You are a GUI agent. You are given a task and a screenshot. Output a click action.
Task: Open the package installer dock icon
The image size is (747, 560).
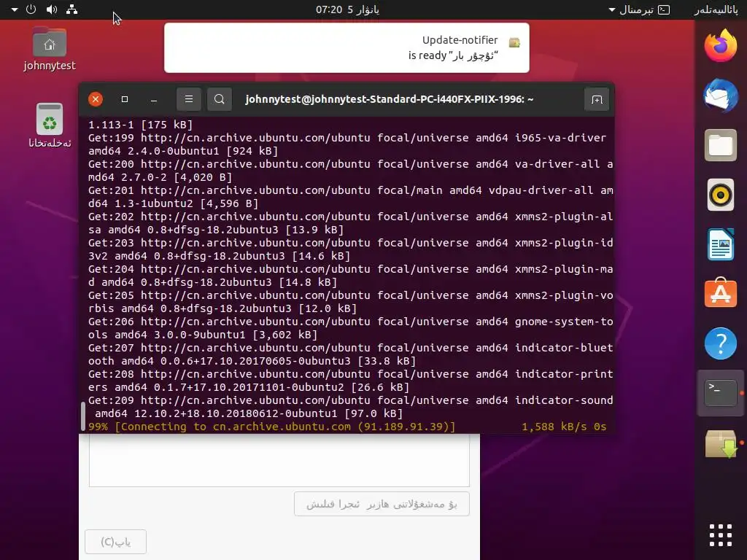[720, 443]
